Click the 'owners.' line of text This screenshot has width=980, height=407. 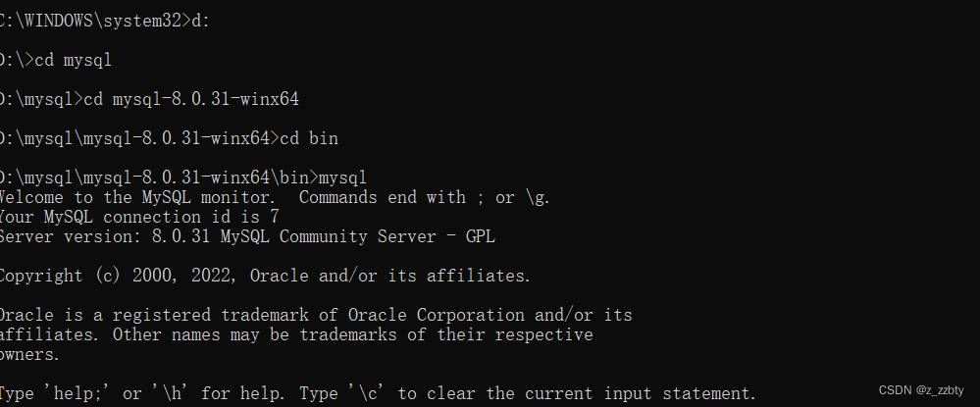[30, 354]
